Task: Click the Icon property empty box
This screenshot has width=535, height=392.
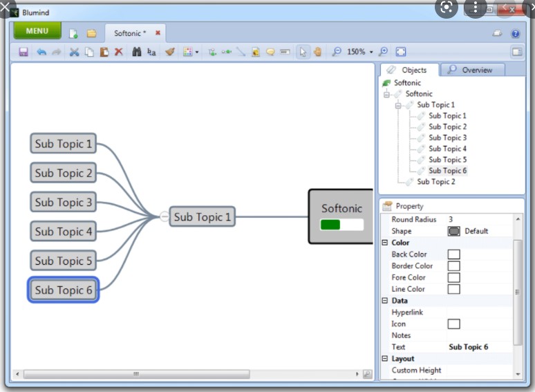Action: click(453, 324)
